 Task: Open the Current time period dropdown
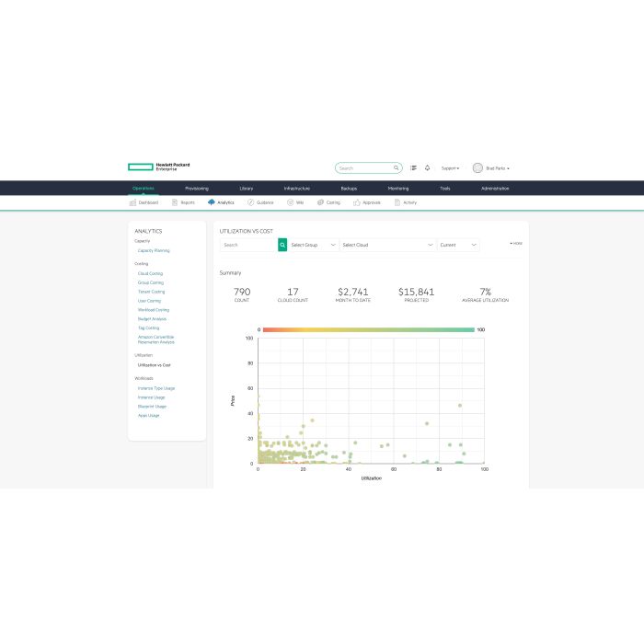(x=458, y=246)
